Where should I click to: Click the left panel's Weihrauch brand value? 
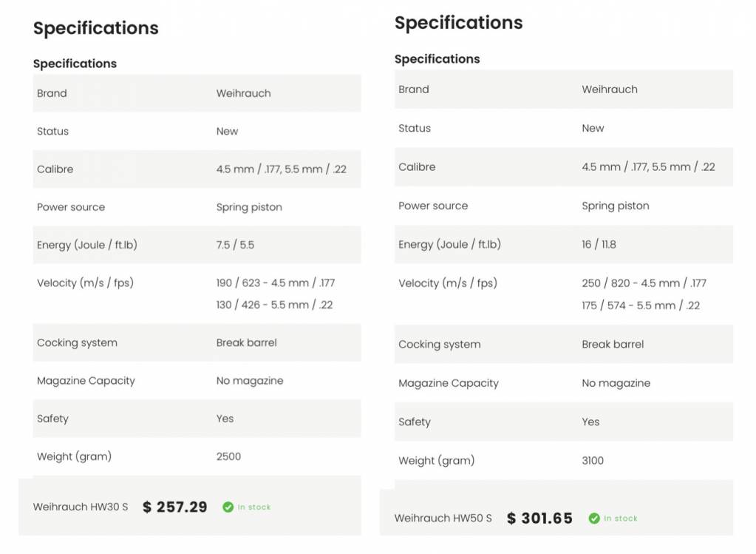click(x=243, y=93)
